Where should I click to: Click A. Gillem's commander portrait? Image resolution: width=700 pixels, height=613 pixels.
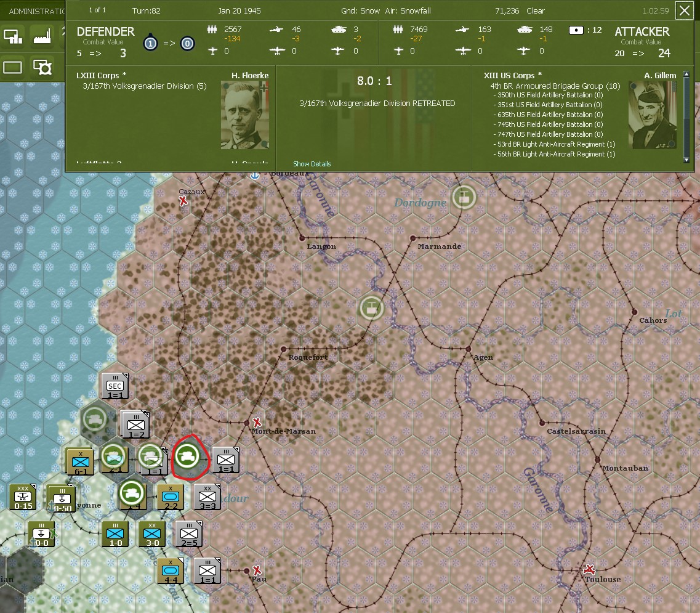point(652,115)
